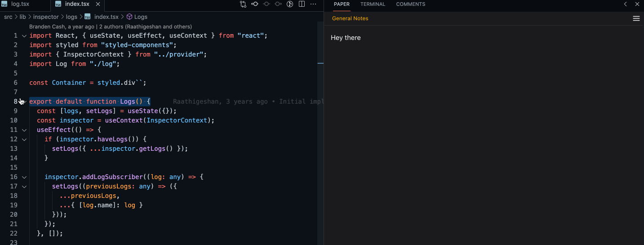This screenshot has height=245, width=644.
Task: Split the editor to the right
Action: 302,4
